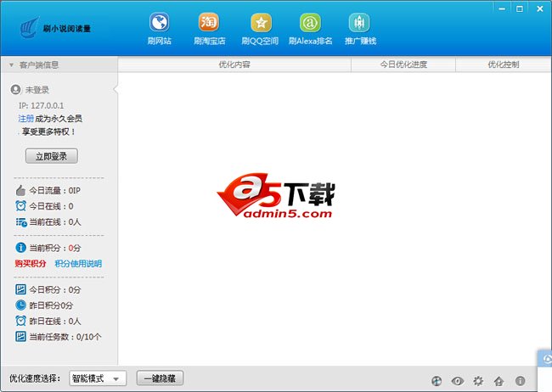Screen dimensions: 552x392
Task: Open settings via the gear icon
Action: 478,381
